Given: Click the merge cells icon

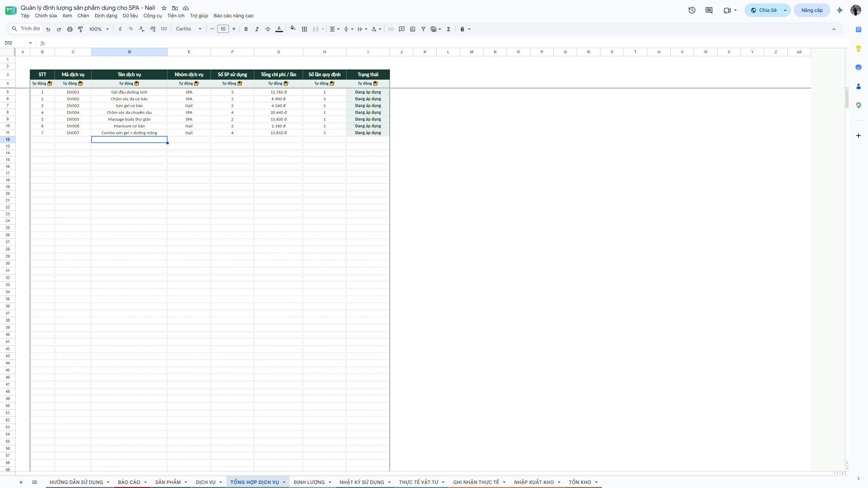Looking at the screenshot, I should tap(316, 29).
